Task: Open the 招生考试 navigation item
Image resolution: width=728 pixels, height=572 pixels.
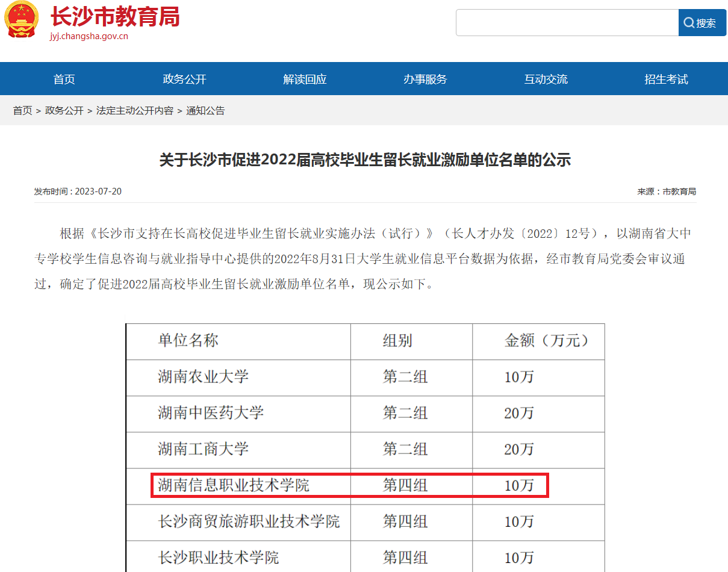Action: (x=666, y=79)
